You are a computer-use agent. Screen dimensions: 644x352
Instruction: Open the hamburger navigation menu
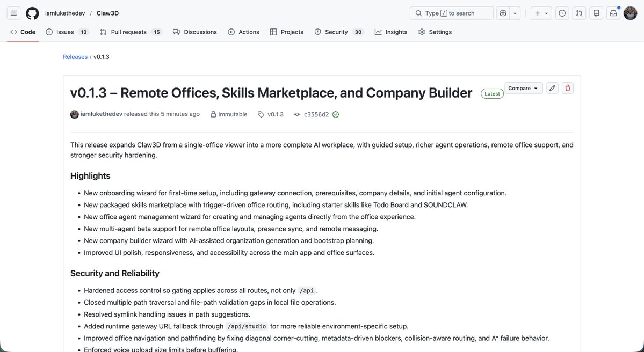[x=13, y=13]
